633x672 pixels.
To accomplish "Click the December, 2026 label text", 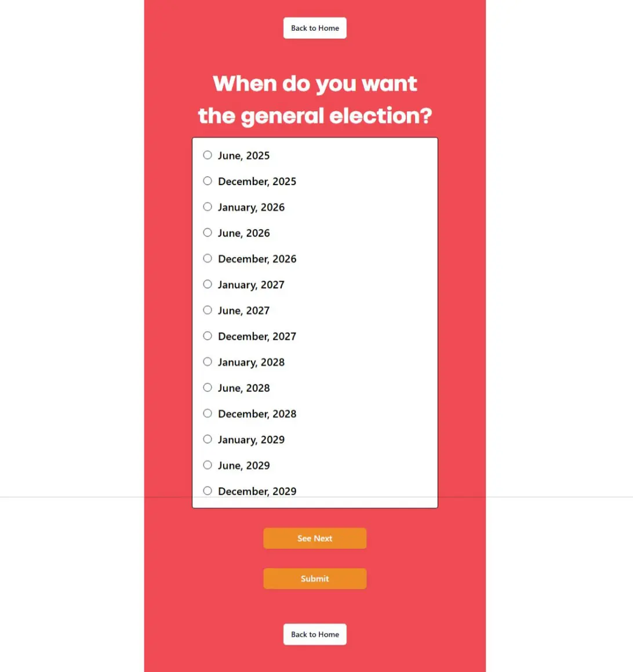I will [x=257, y=259].
